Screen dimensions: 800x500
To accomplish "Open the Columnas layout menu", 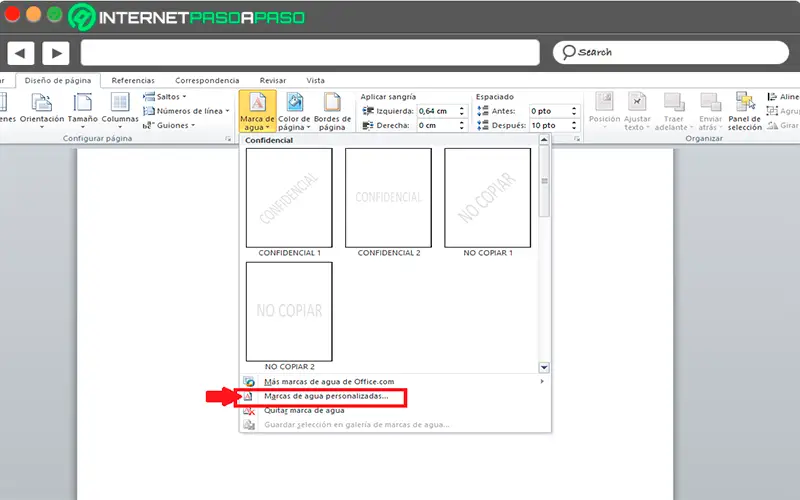I will [120, 111].
